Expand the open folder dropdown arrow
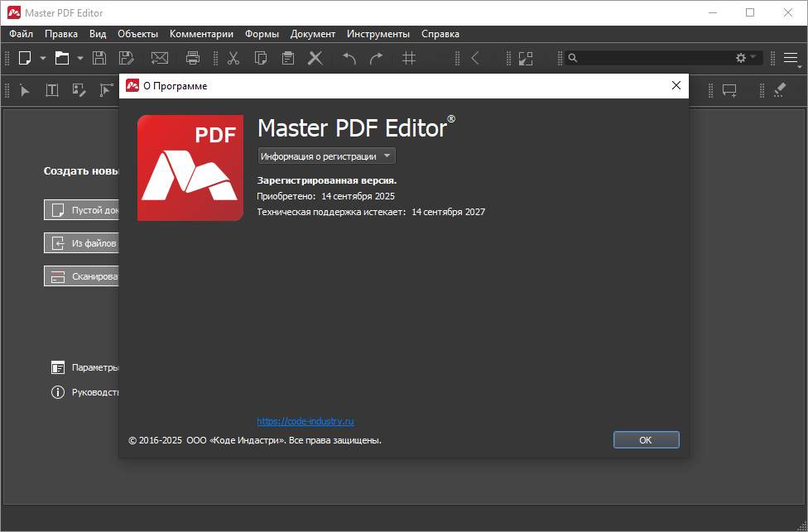The height and width of the screenshot is (532, 808). point(79,58)
